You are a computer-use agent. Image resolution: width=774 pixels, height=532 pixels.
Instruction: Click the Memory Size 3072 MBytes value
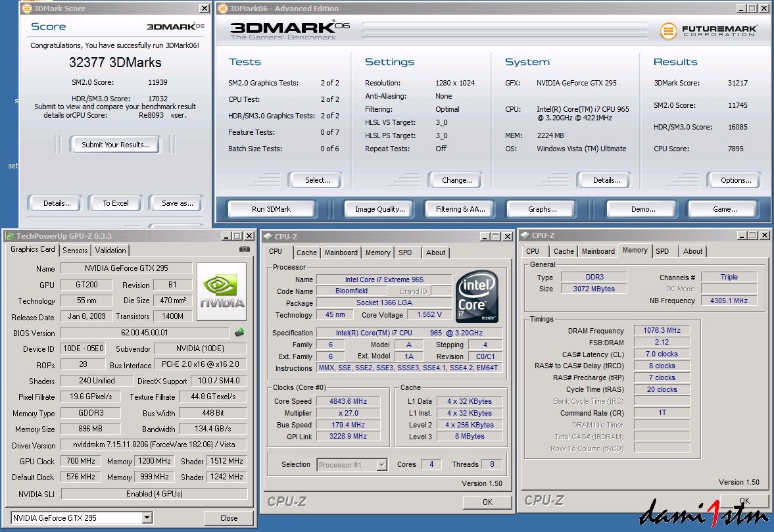[594, 289]
